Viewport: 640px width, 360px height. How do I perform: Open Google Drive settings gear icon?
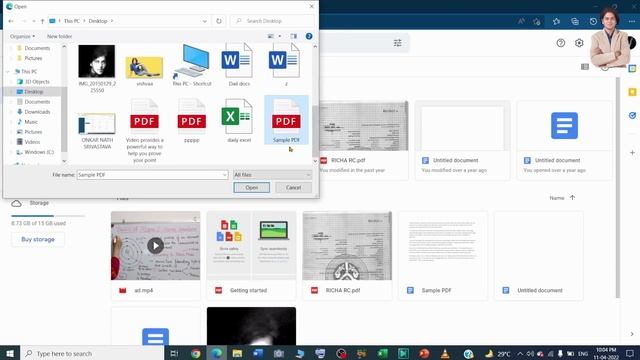click(579, 43)
